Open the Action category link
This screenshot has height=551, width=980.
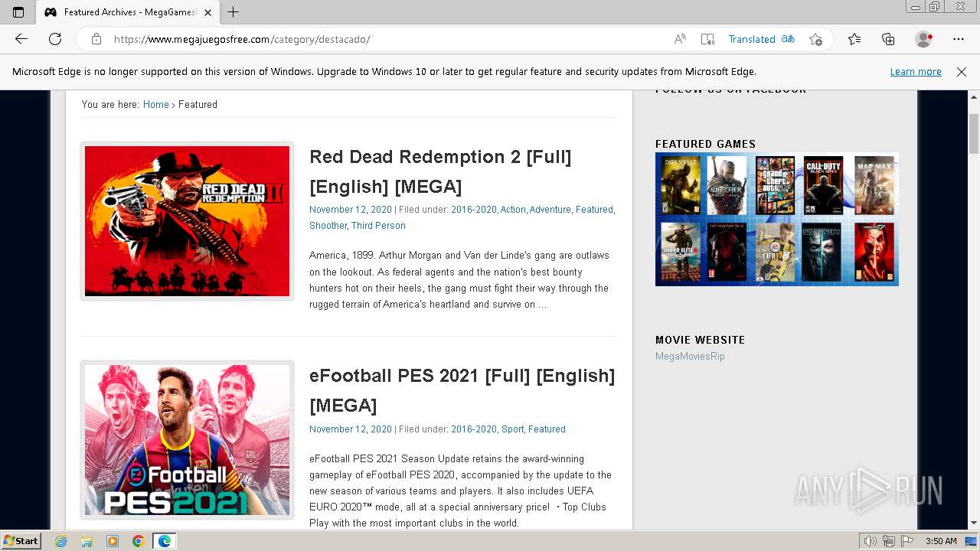[513, 210]
